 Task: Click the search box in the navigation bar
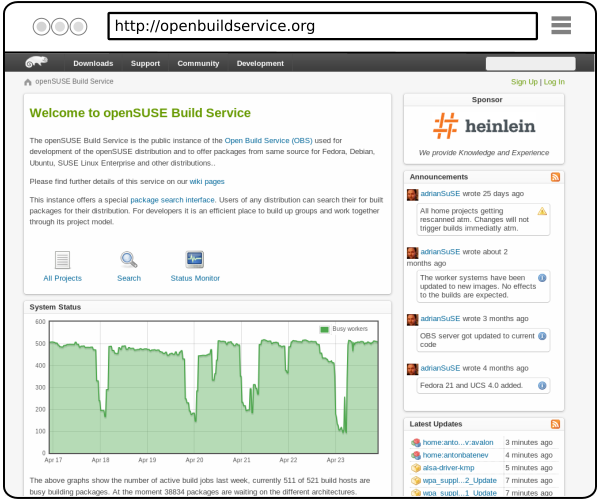point(530,64)
